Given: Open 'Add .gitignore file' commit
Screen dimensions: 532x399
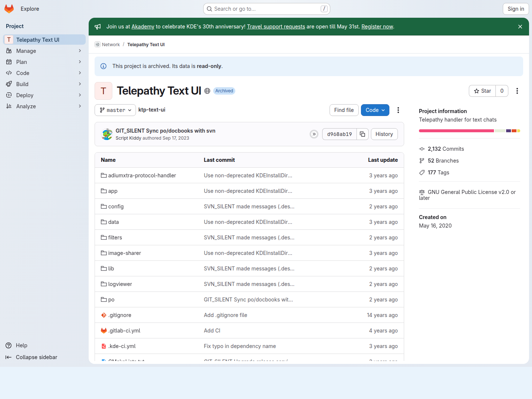Looking at the screenshot, I should point(225,315).
